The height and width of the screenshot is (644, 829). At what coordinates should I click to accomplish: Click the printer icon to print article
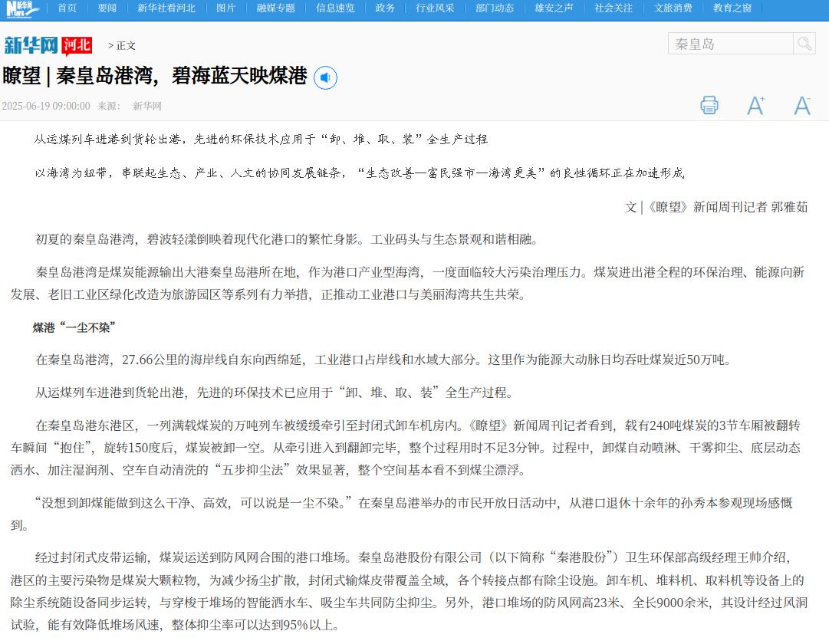point(709,105)
